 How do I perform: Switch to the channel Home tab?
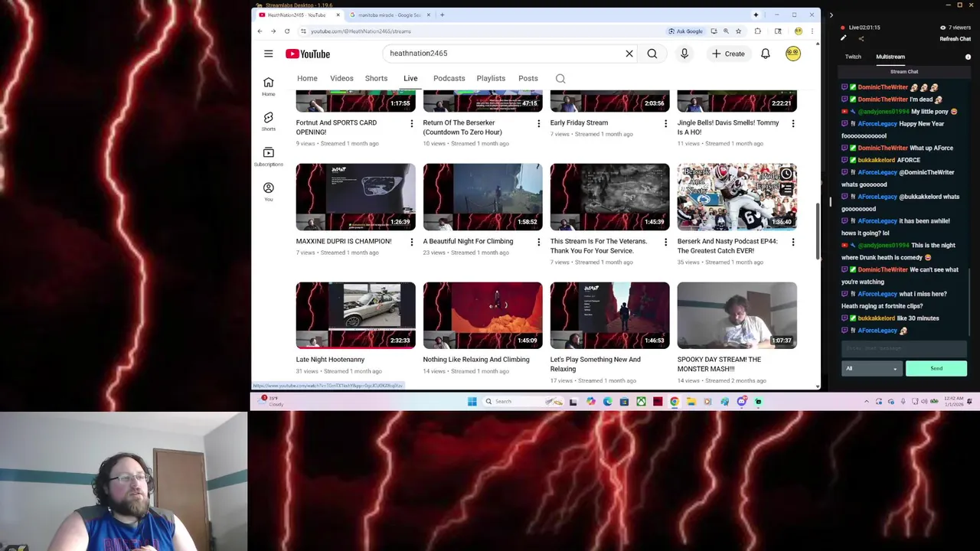[x=307, y=78]
